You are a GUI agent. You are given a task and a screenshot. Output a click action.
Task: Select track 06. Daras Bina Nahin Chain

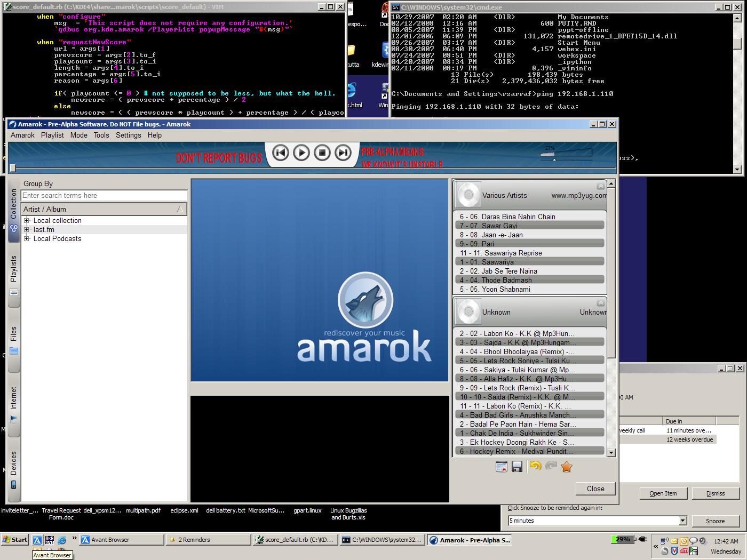point(531,217)
